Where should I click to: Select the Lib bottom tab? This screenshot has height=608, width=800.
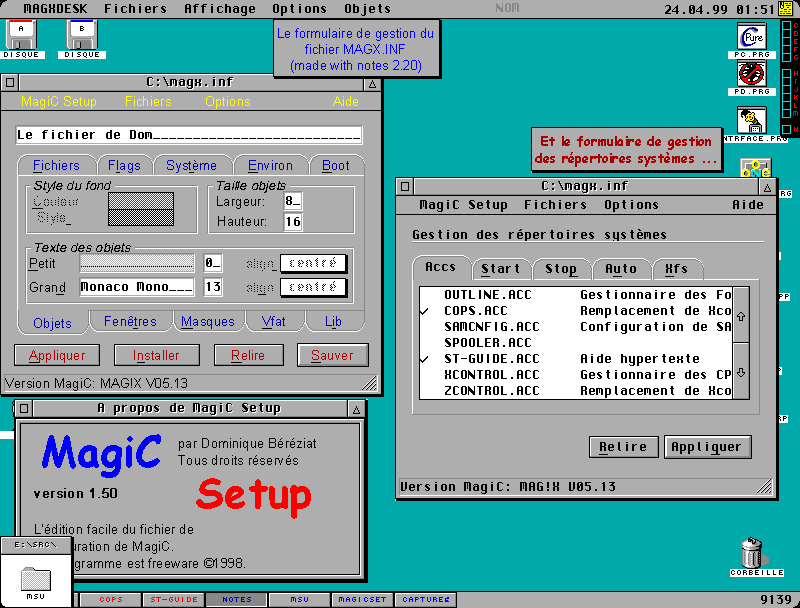point(333,321)
